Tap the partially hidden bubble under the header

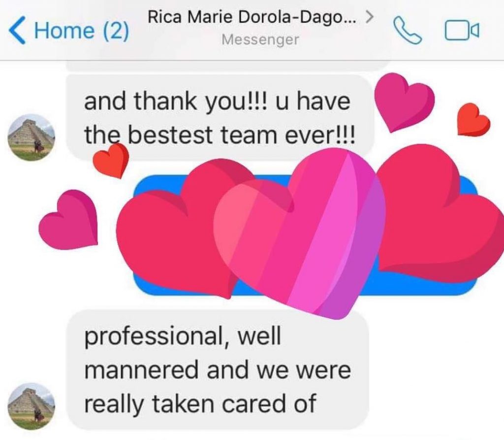(228, 66)
